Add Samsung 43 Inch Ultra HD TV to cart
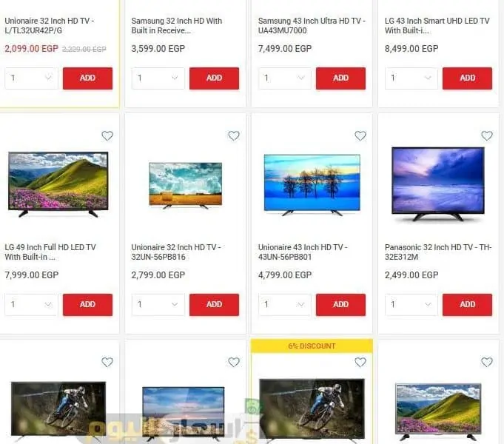 (340, 78)
